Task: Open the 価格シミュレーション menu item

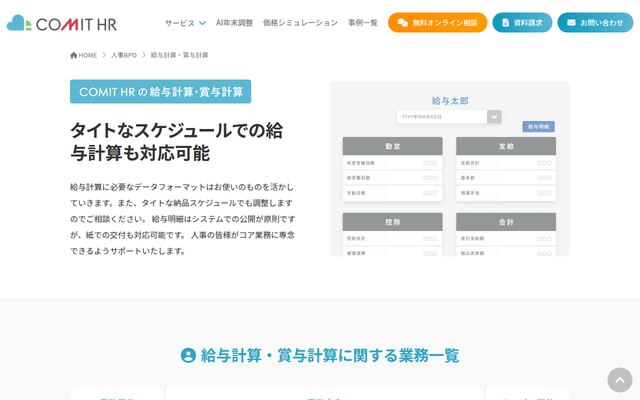Action: pyautogui.click(x=300, y=23)
